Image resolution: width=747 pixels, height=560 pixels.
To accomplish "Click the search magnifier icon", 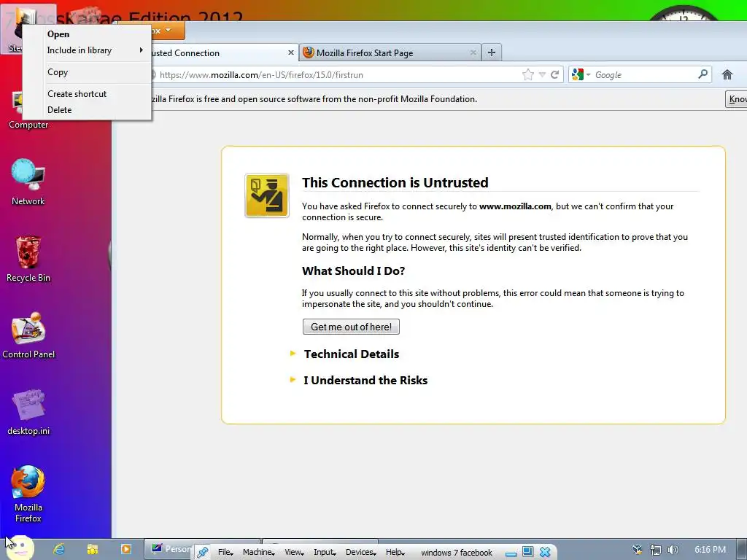I will point(703,74).
